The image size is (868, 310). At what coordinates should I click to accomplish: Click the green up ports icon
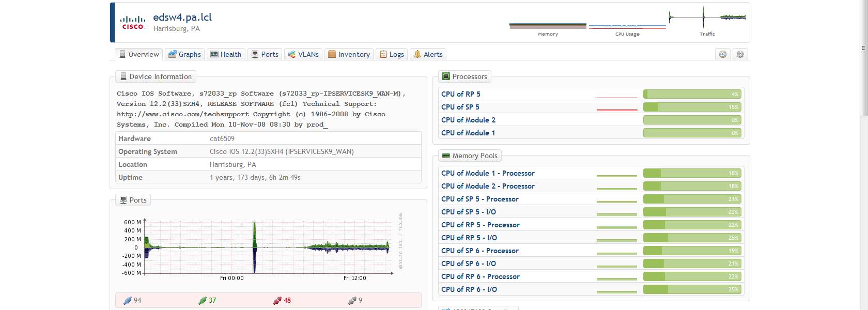pos(203,300)
